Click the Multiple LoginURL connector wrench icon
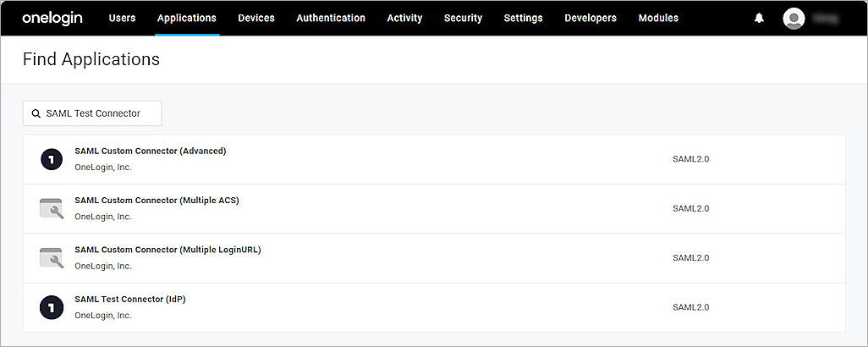The width and height of the screenshot is (868, 347). [x=52, y=258]
